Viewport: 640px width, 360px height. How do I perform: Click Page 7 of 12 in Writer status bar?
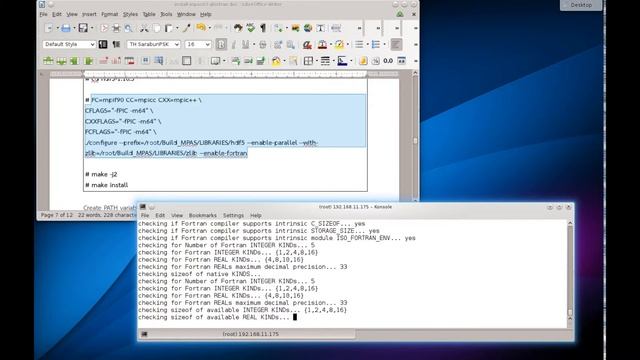56,215
